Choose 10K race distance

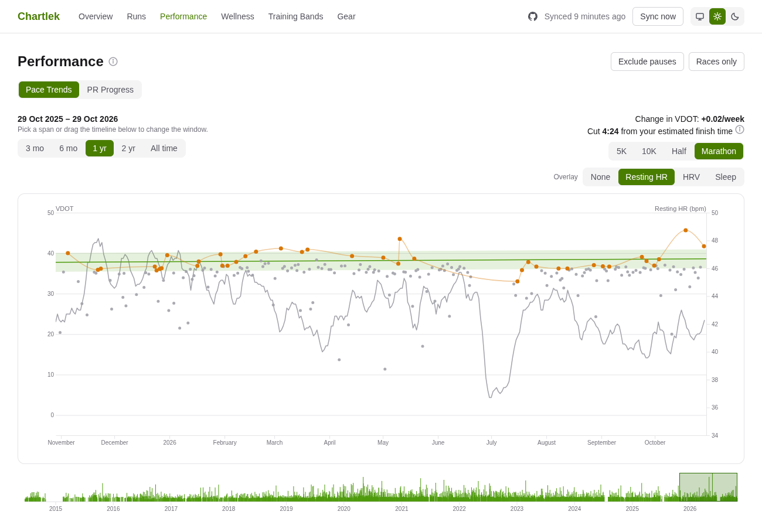click(x=649, y=151)
